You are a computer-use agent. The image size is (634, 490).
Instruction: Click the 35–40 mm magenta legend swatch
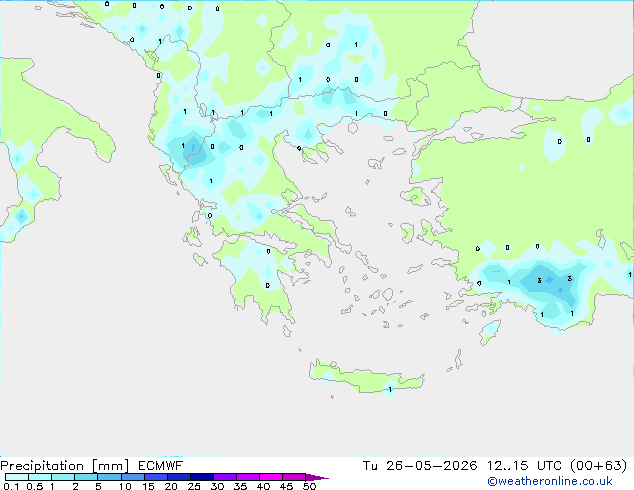click(x=247, y=477)
